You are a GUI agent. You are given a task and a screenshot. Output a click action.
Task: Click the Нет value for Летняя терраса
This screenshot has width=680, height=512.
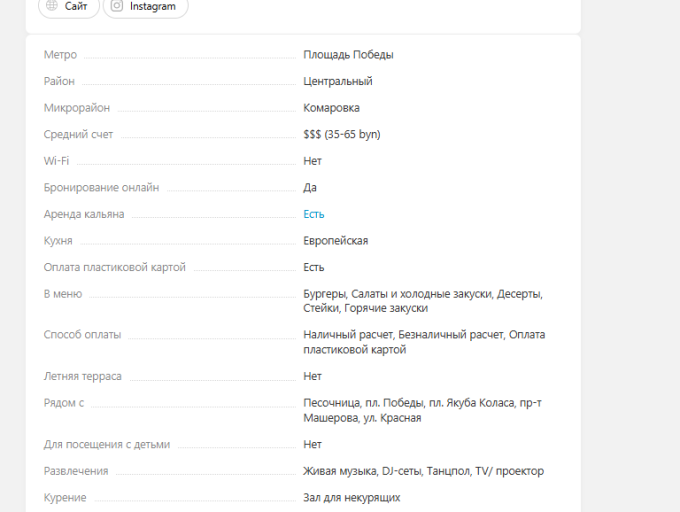[312, 376]
